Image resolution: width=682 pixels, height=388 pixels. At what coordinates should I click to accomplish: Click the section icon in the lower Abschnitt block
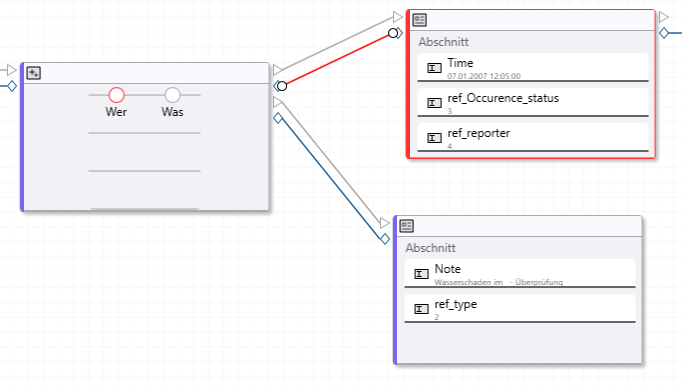406,226
